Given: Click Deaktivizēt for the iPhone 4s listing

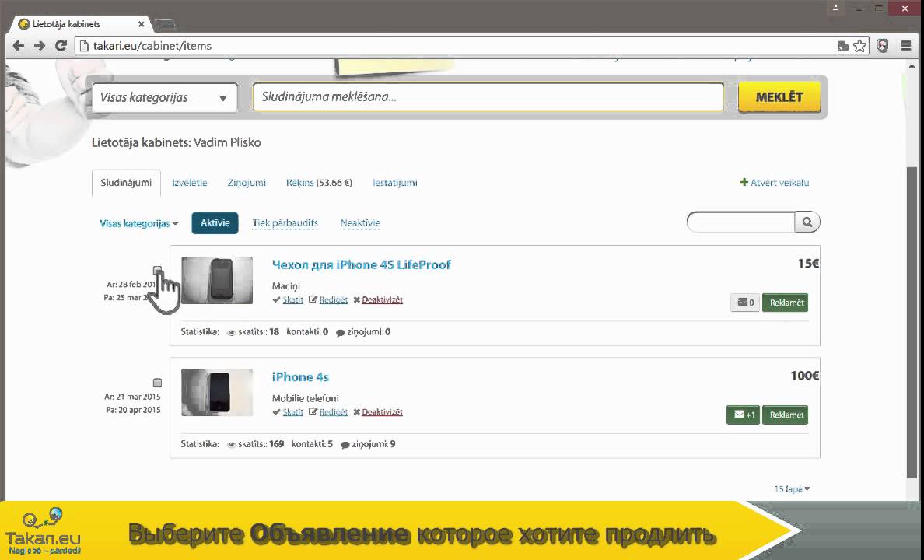Looking at the screenshot, I should tap(382, 412).
